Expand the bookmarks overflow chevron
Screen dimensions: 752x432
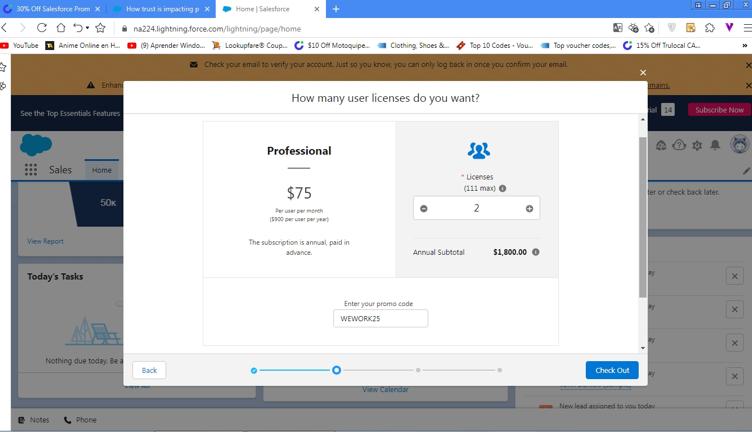(744, 46)
